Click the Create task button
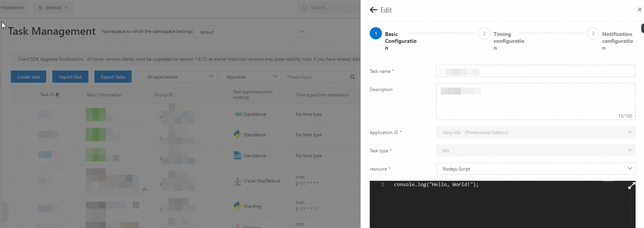 point(28,77)
